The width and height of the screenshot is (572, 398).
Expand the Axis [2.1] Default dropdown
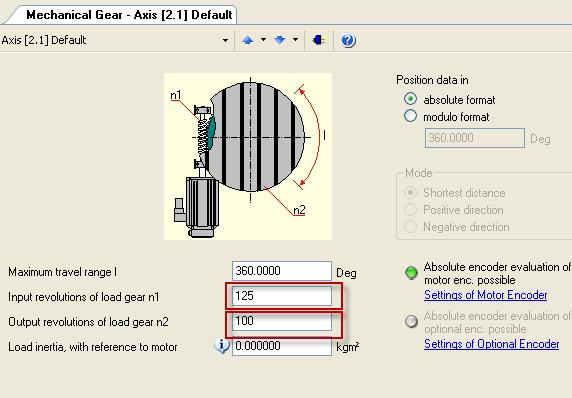click(x=225, y=40)
